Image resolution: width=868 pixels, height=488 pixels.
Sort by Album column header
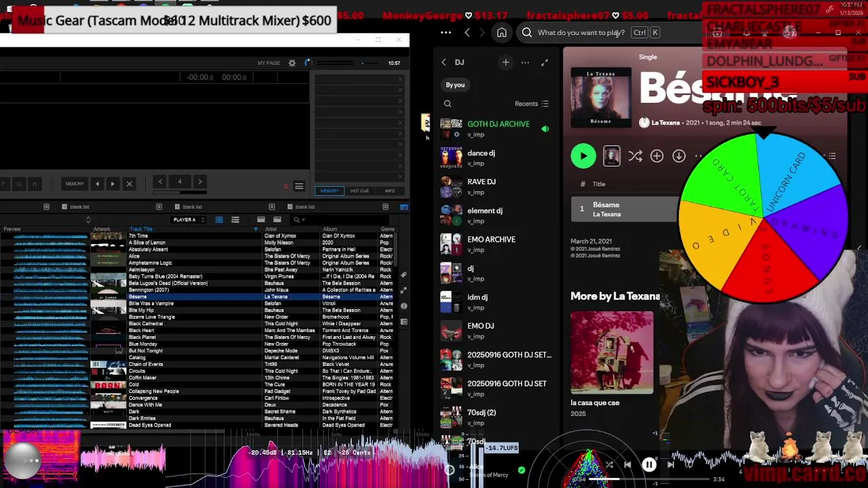pyautogui.click(x=330, y=229)
